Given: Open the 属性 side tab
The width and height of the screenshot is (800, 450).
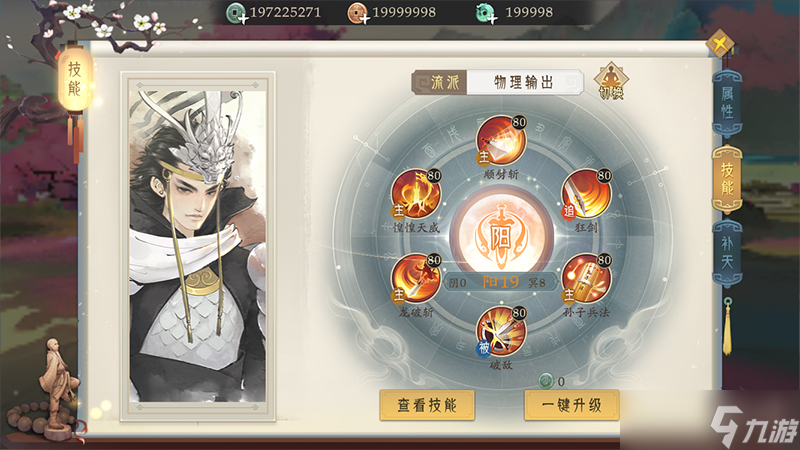Looking at the screenshot, I should 727,104.
